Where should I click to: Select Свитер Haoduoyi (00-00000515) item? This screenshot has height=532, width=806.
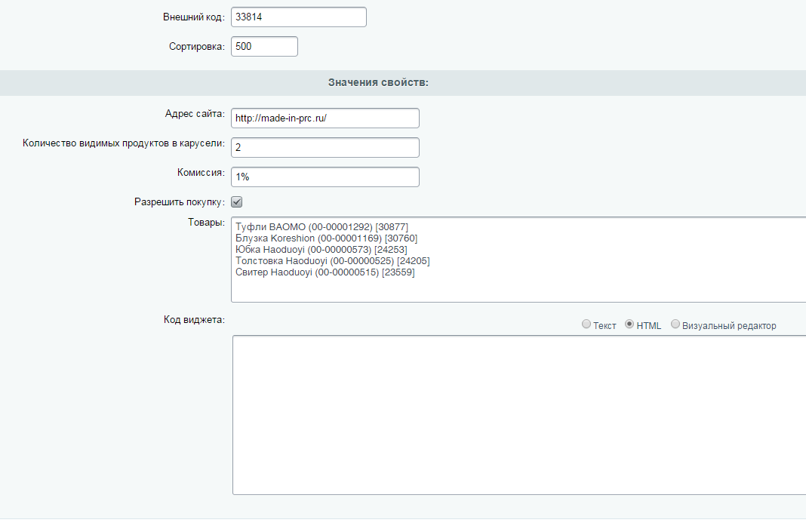click(x=325, y=272)
